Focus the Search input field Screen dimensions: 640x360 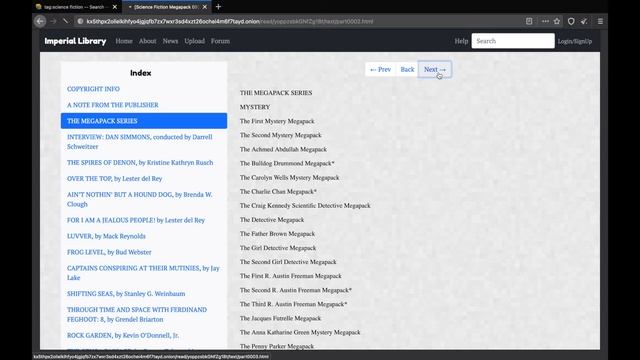pos(513,41)
